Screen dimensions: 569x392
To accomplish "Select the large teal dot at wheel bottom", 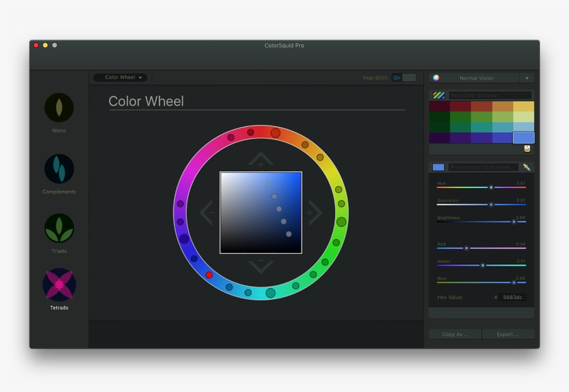I will [x=271, y=293].
